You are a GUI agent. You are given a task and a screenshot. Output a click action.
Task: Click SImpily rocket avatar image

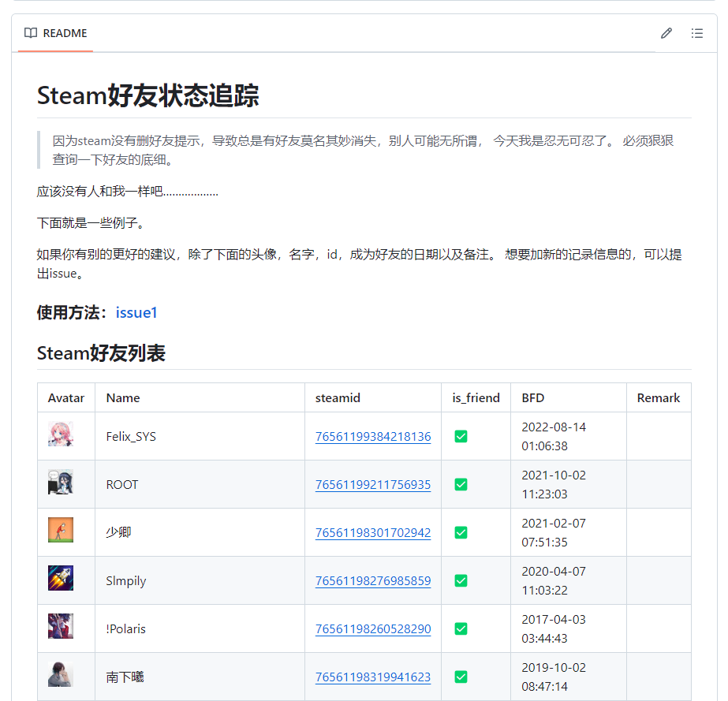[x=61, y=578]
